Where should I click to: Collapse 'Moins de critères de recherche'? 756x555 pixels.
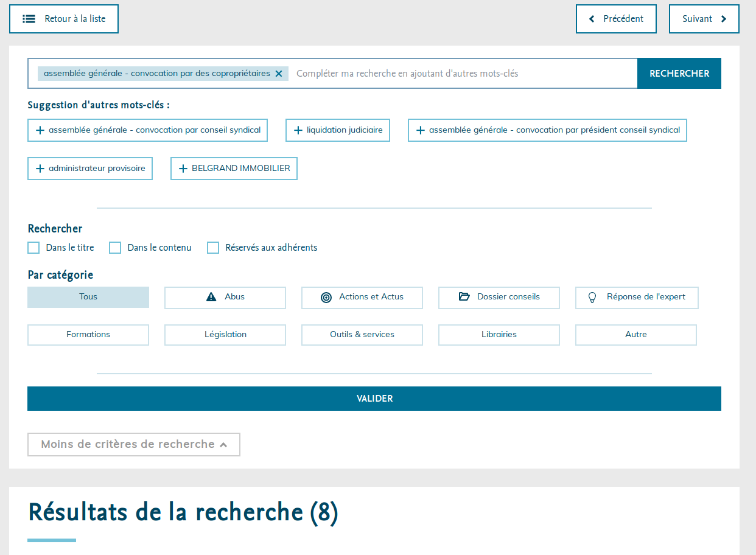(x=134, y=444)
